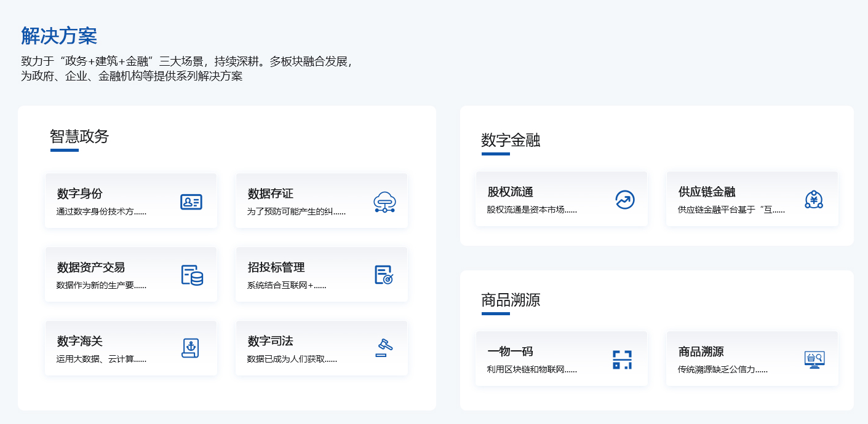Click description text 运用大数据、云计算……
The image size is (868, 424).
point(102,359)
